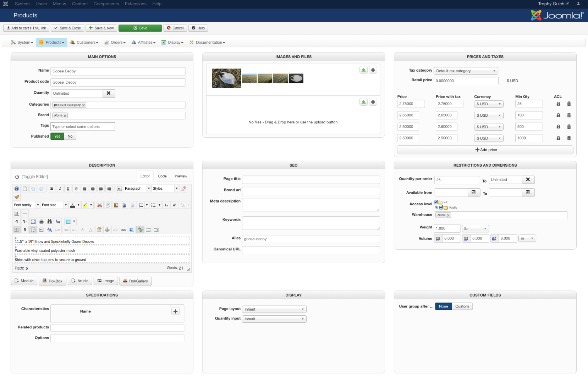588x383 pixels.
Task: Expand the Weight unit lb dropdown
Action: click(x=475, y=229)
